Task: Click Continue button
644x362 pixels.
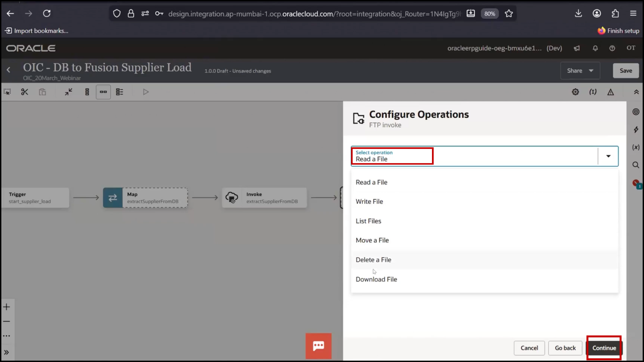Action: click(604, 348)
